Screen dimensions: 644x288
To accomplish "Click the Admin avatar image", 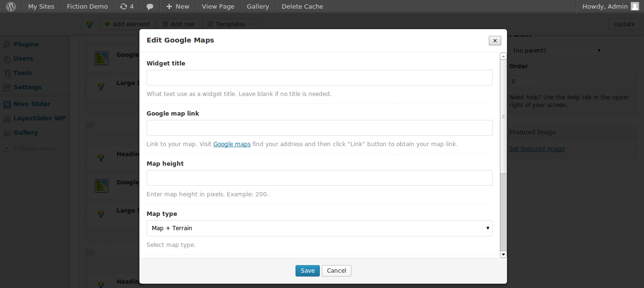I will [x=634, y=6].
